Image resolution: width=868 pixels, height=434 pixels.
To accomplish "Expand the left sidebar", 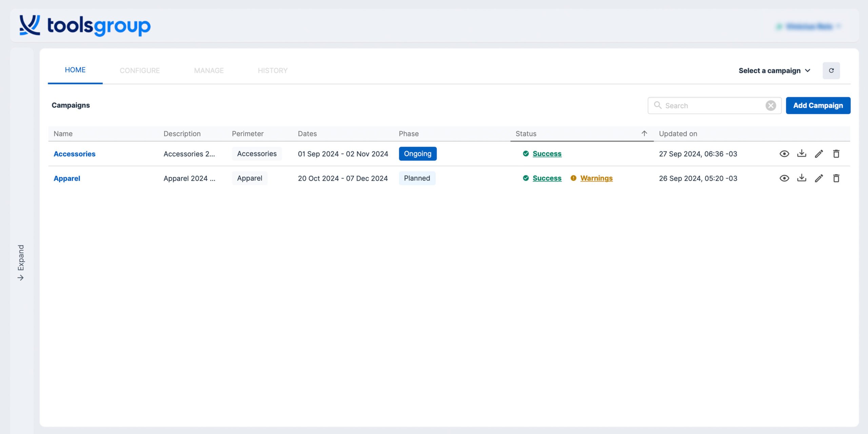I will pyautogui.click(x=21, y=263).
